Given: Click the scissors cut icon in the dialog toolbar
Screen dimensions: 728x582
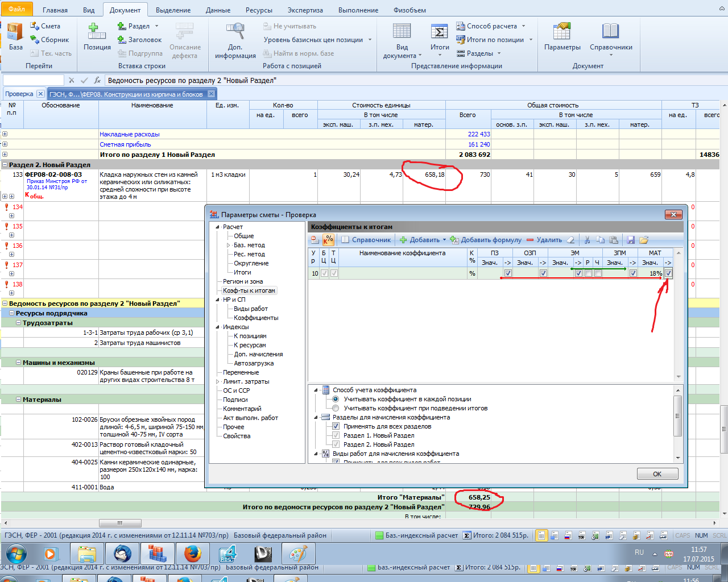Looking at the screenshot, I should tap(587, 240).
